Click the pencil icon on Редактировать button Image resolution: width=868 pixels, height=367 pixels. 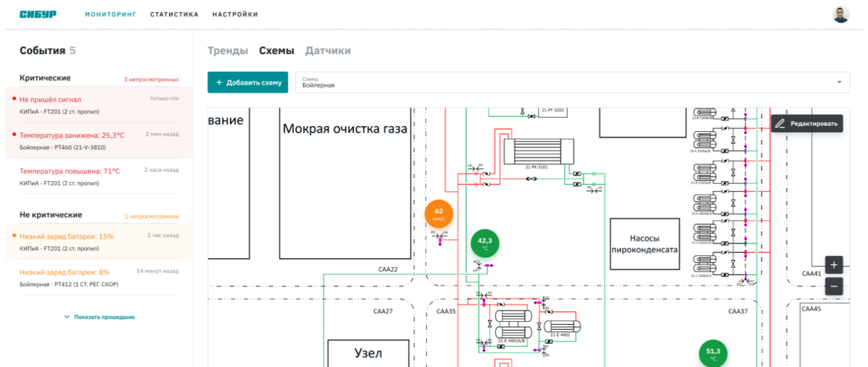point(779,123)
